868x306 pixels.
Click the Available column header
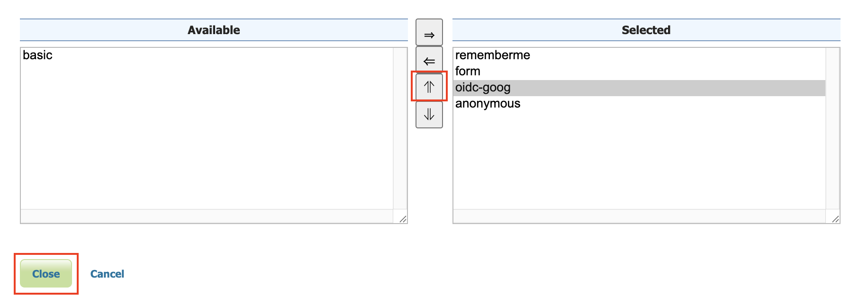214,29
